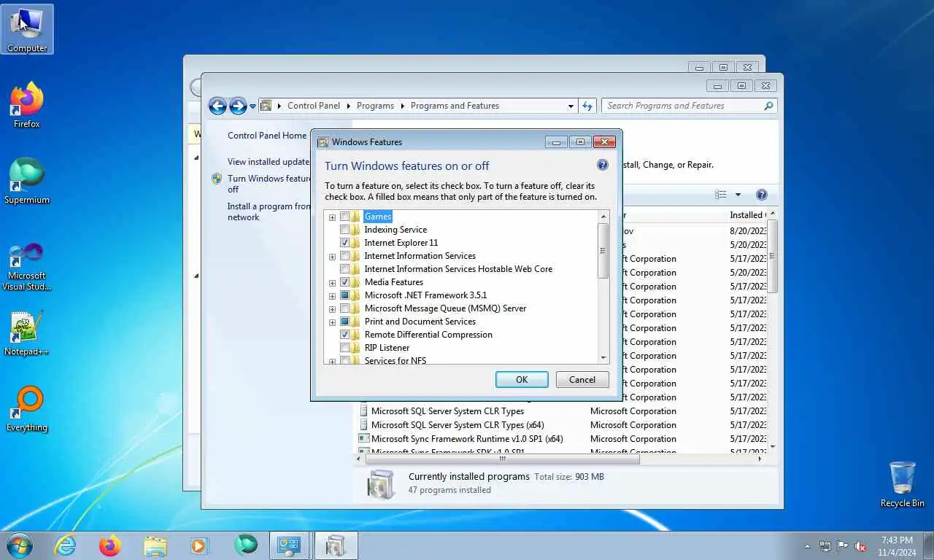Expand the Games feature node

[x=332, y=217]
